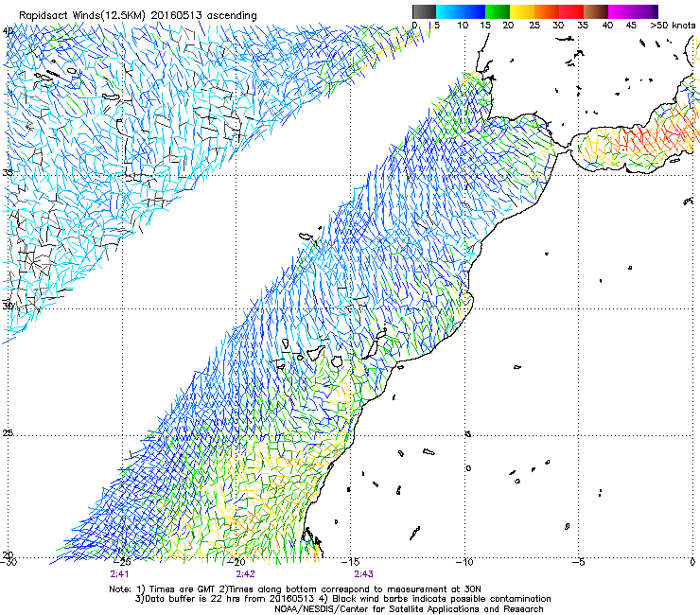This screenshot has width=700, height=615.
Task: Click the 'Data buffer is 22 hrs' note line
Action: [342, 599]
